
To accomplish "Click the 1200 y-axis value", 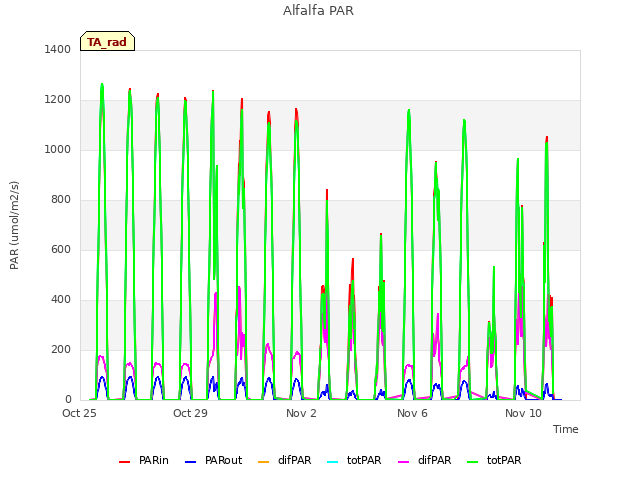I will 58,100.
